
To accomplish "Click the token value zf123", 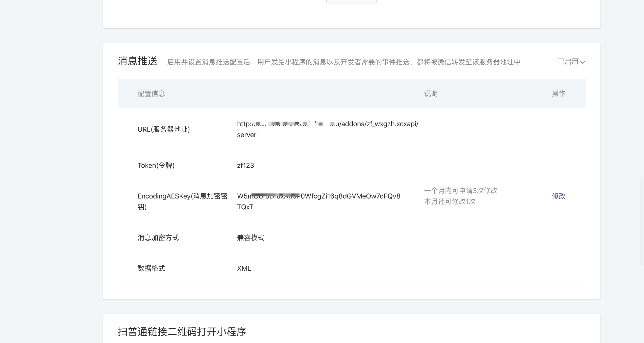I will pos(245,165).
